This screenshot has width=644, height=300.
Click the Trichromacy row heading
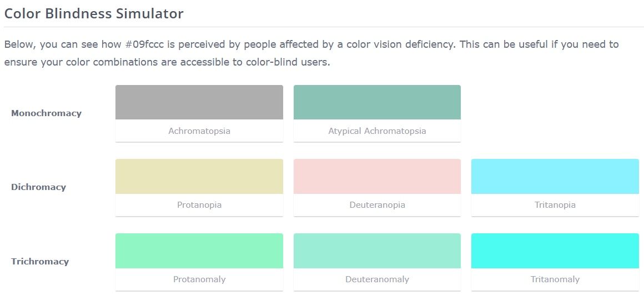(x=40, y=262)
